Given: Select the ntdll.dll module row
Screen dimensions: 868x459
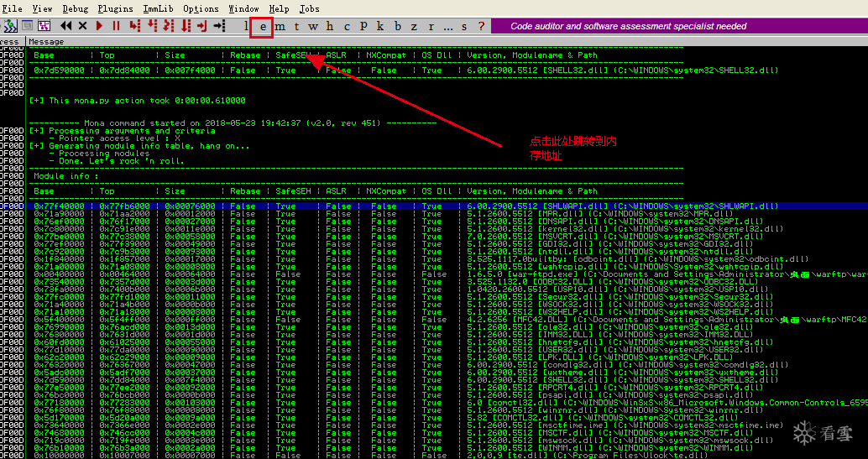Looking at the screenshot, I should click(x=447, y=252).
